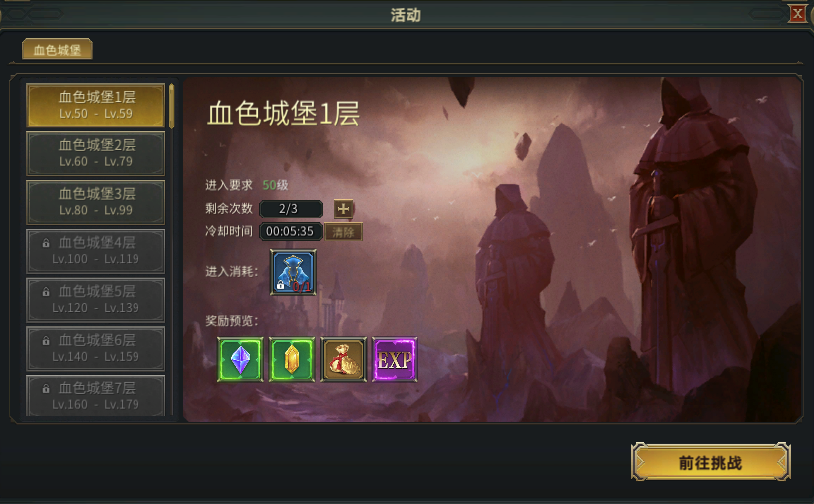The image size is (814, 504).
Task: Click the 清除 cooldown clear button
Action: [x=343, y=231]
